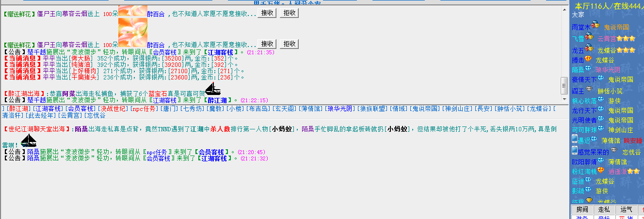Click the phone icon before 感觉呆呆的
Image resolution: width=644 pixels, height=219 pixels.
point(575,151)
